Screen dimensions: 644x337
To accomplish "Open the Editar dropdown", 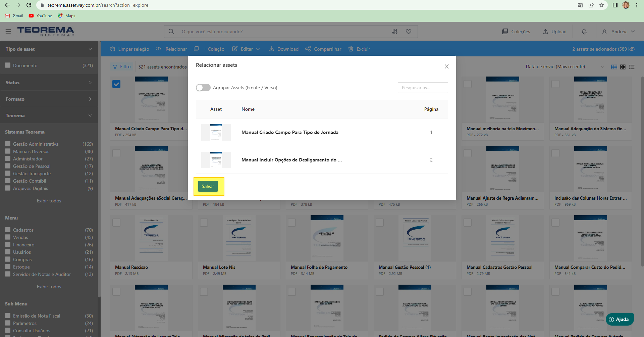I will pyautogui.click(x=246, y=49).
